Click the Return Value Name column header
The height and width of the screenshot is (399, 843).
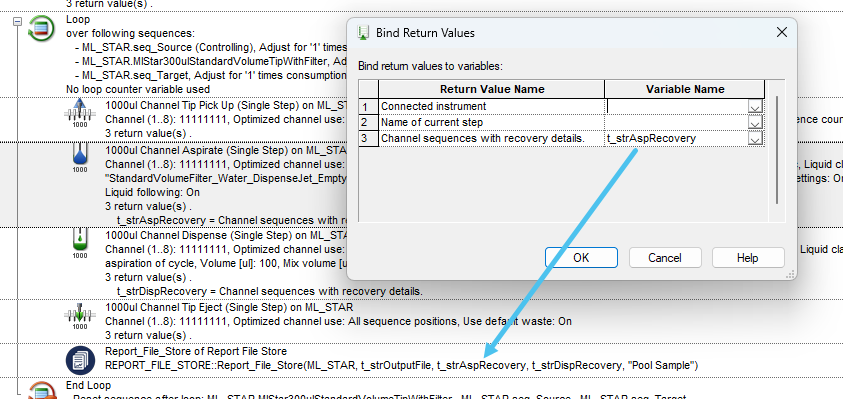pos(492,89)
